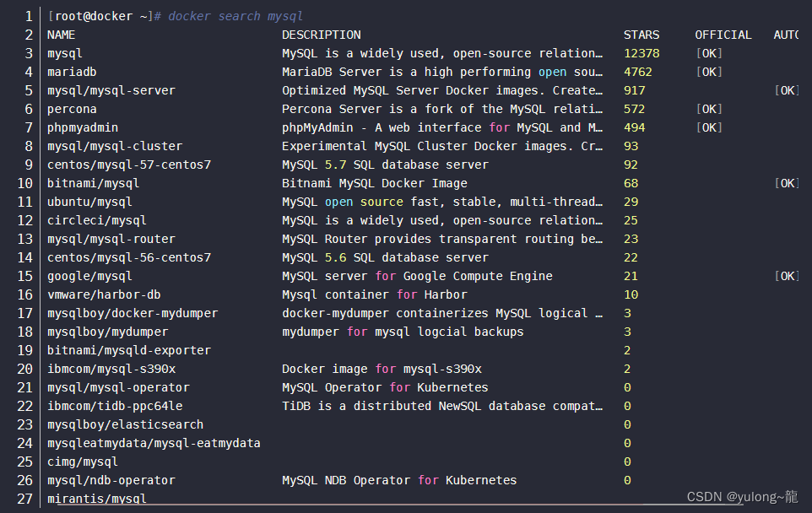Viewport: 812px width, 513px height.
Task: Select the 'mysql/ndb-operator' image name
Action: (111, 480)
